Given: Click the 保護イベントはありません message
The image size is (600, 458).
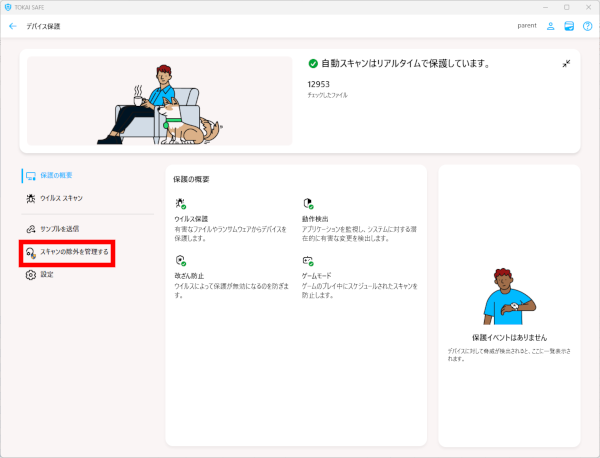Looking at the screenshot, I should coord(509,337).
